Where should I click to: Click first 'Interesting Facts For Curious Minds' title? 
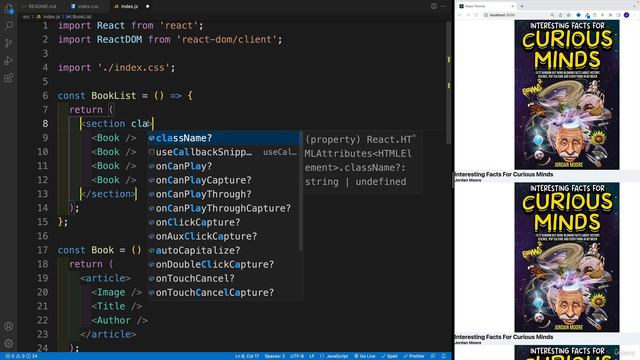(504, 174)
